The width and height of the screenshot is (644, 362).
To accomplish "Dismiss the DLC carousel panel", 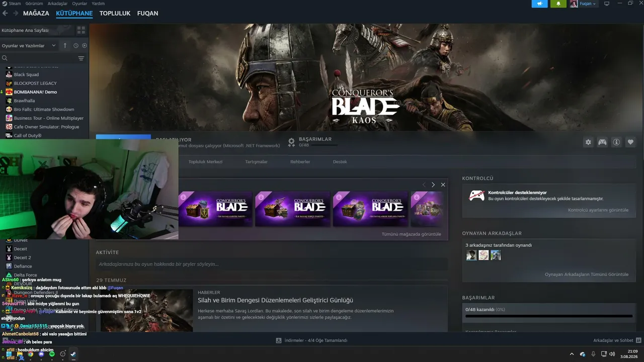I will pos(443,185).
